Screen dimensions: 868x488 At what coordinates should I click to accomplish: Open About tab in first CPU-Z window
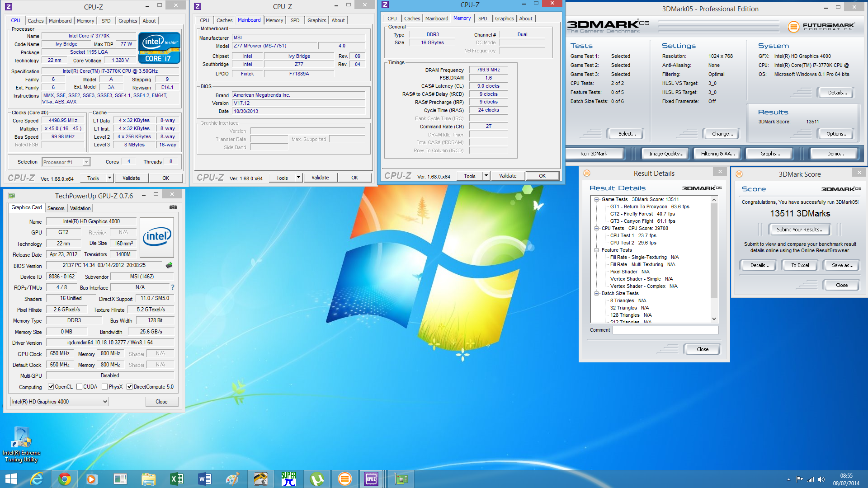pos(149,21)
